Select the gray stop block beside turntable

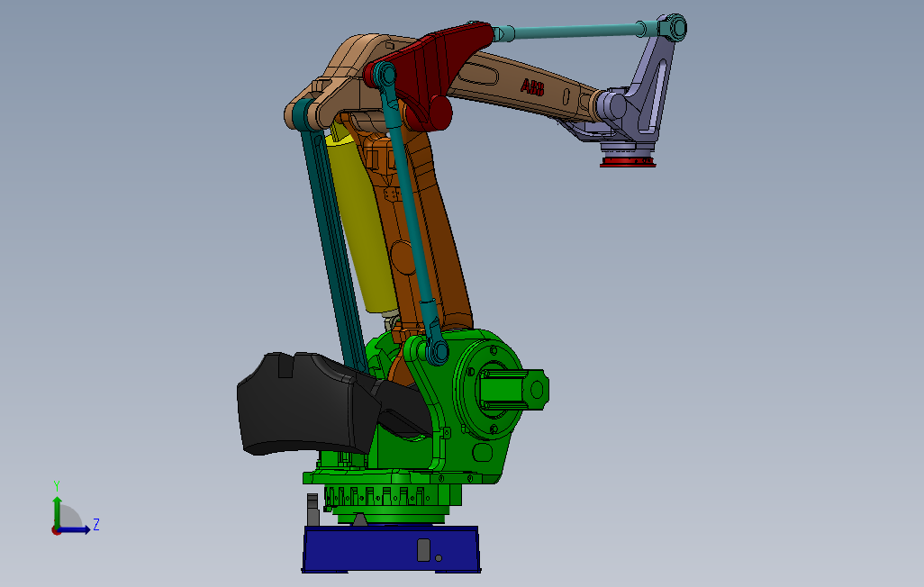click(313, 510)
